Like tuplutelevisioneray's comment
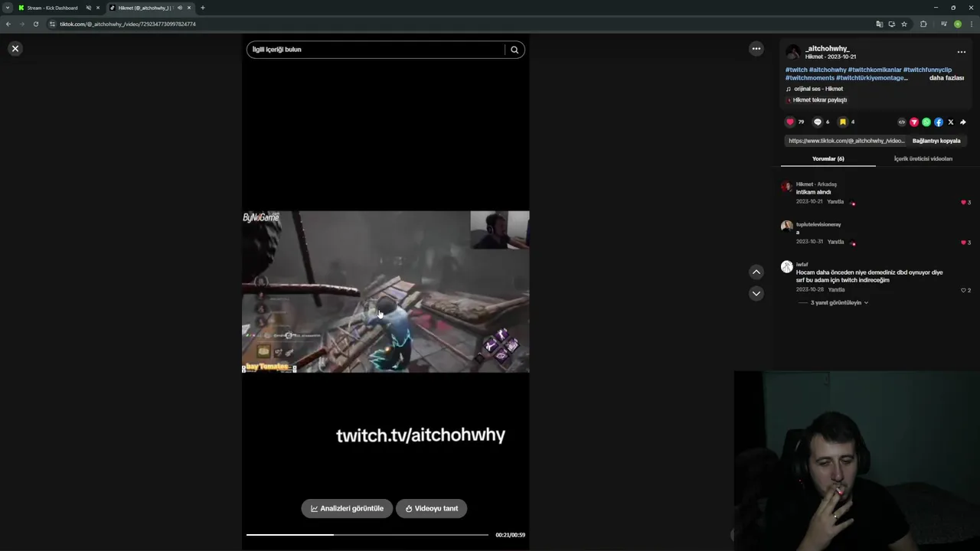 [x=963, y=242]
